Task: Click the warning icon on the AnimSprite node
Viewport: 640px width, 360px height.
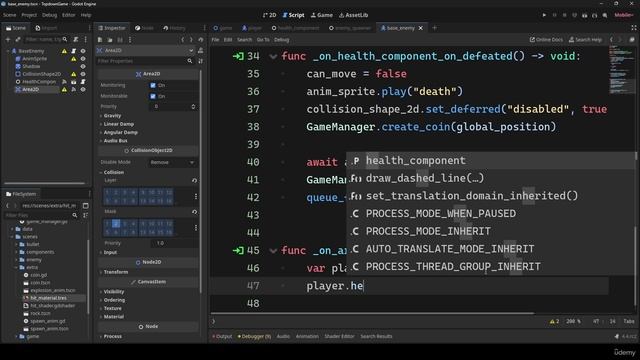Action: pos(74,59)
